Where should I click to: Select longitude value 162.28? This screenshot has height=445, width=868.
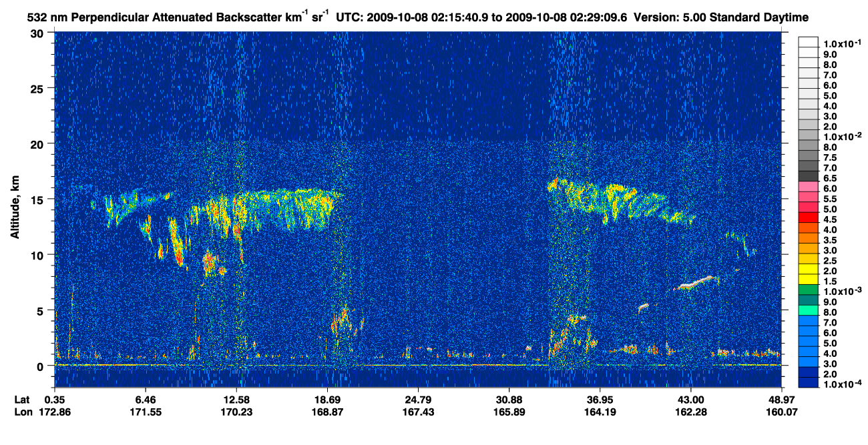tap(690, 412)
